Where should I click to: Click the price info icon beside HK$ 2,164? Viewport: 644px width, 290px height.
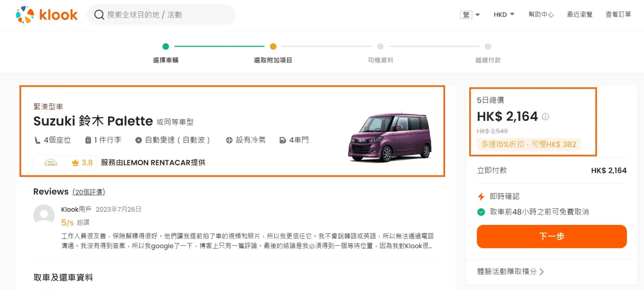coord(545,117)
